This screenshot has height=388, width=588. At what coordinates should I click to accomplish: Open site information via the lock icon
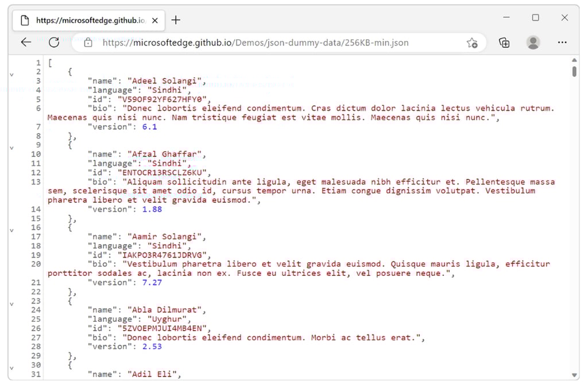click(88, 42)
